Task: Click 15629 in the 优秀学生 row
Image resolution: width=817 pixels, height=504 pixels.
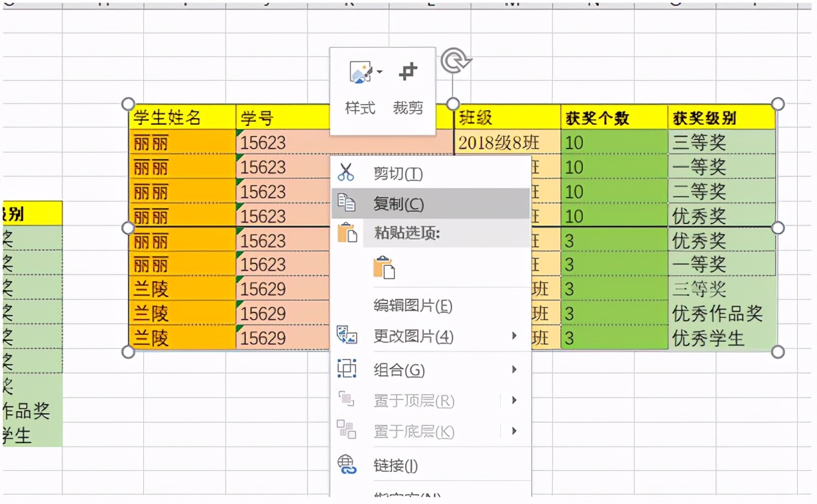Action: coord(283,338)
